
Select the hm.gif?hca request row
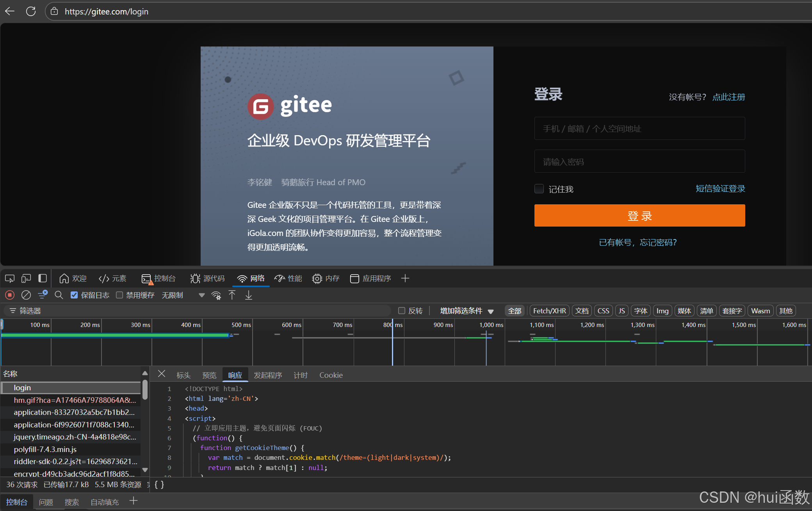click(x=71, y=400)
